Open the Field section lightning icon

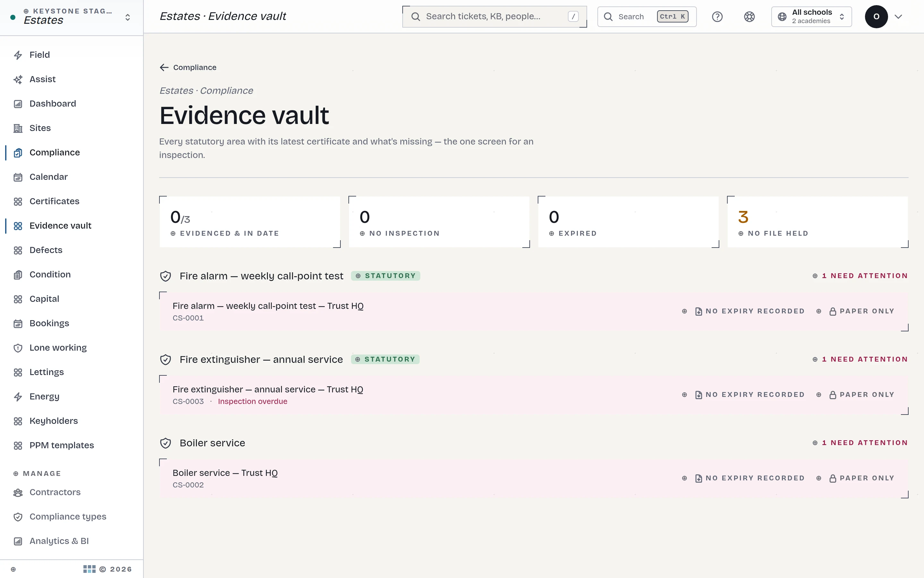pos(18,55)
